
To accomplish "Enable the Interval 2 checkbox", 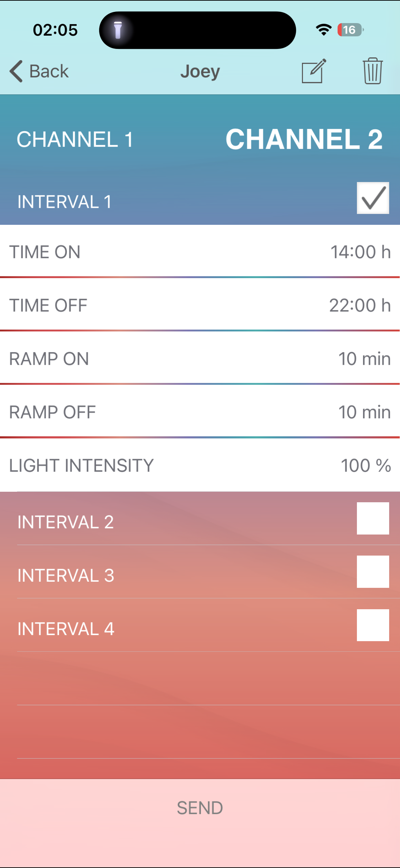I will pyautogui.click(x=373, y=518).
